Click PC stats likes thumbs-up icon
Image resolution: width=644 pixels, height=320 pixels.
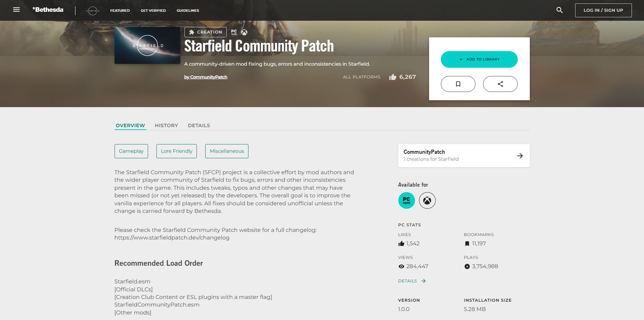(x=401, y=244)
